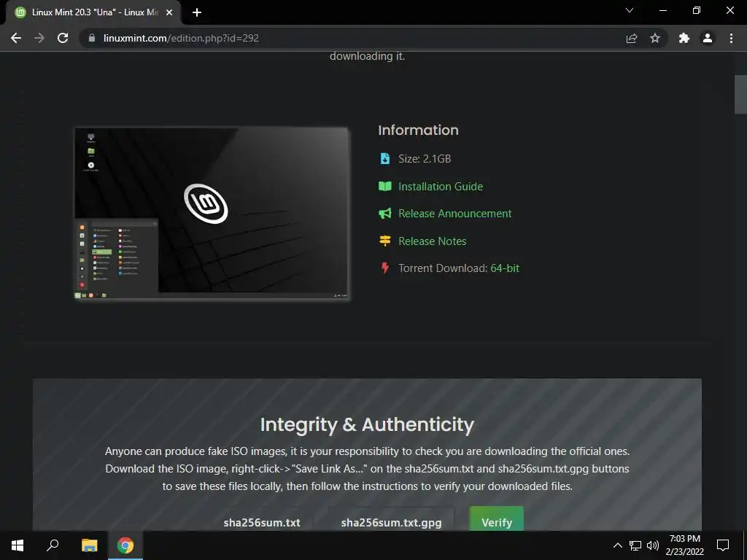Open the volume tray icon
The image size is (747, 560).
653,545
